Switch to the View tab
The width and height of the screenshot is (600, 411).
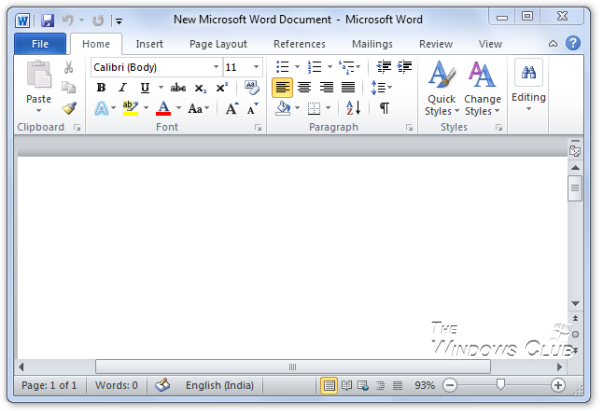pyautogui.click(x=490, y=44)
